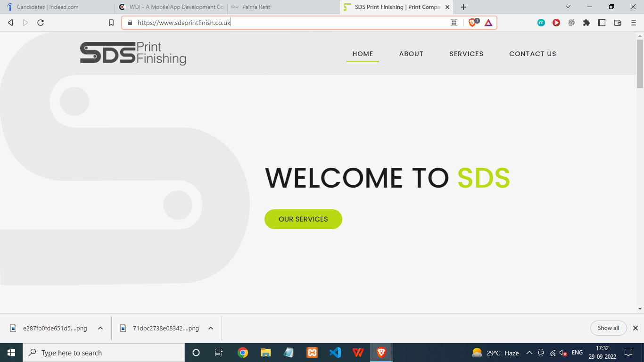The height and width of the screenshot is (362, 644).
Task: Expand options for 71dbc2738e08342 download
Action: coord(211,329)
